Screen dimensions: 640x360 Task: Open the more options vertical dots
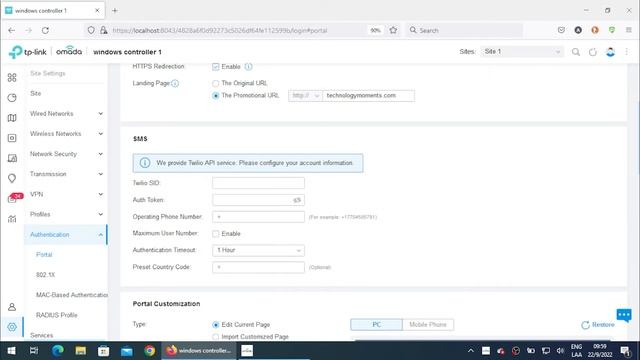[x=627, y=52]
